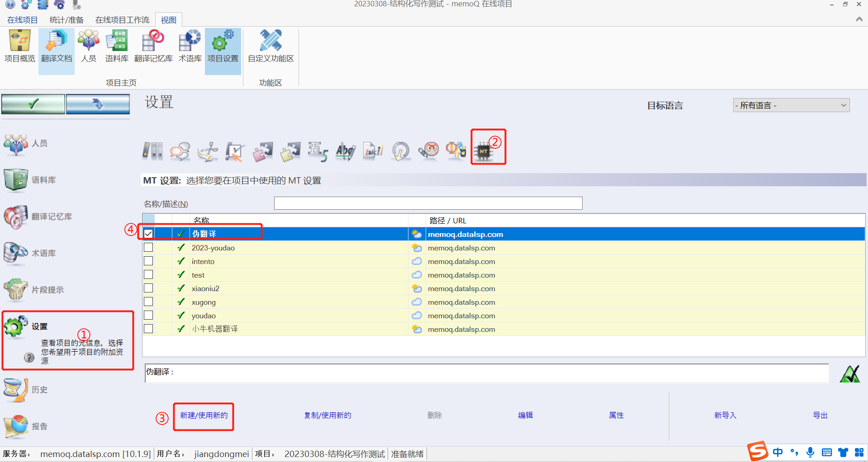Screen dimensions: 868x462
Task: Click the green check chart icon
Action: (850, 374)
